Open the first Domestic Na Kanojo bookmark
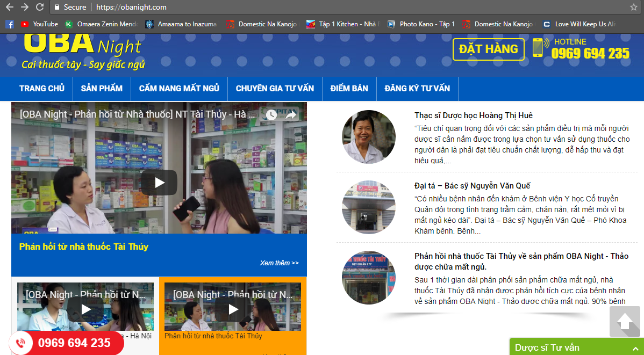 point(262,24)
